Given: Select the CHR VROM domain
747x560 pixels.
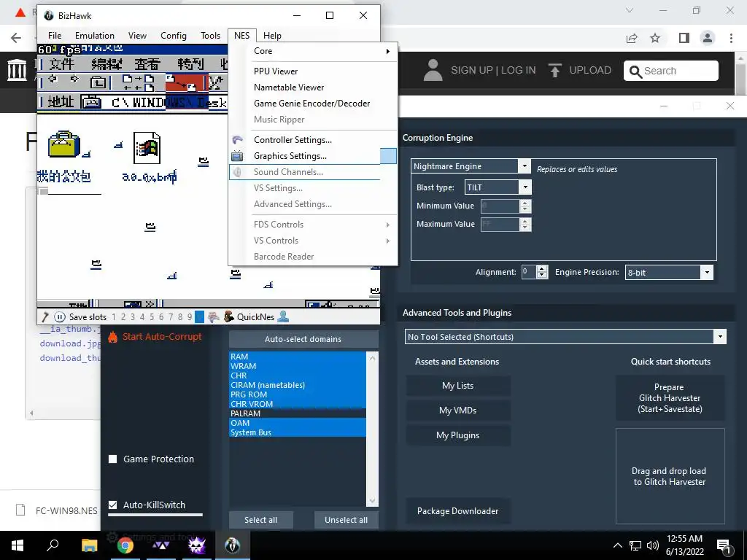Looking at the screenshot, I should pos(298,404).
